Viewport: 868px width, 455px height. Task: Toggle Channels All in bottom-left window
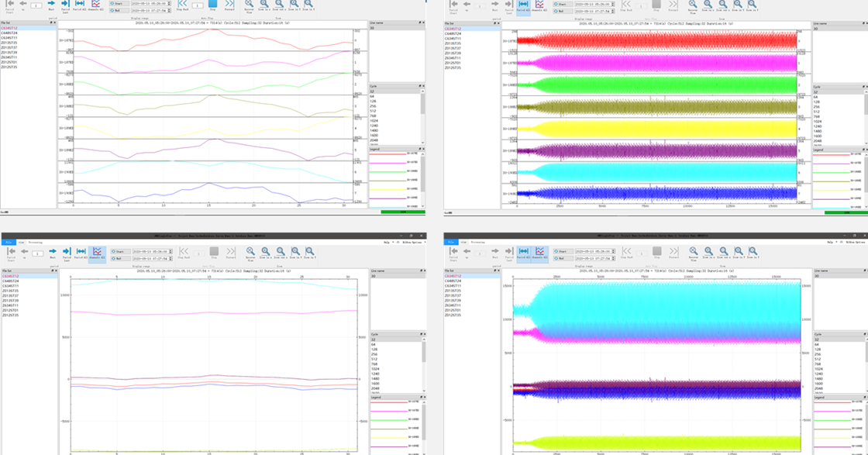click(97, 253)
